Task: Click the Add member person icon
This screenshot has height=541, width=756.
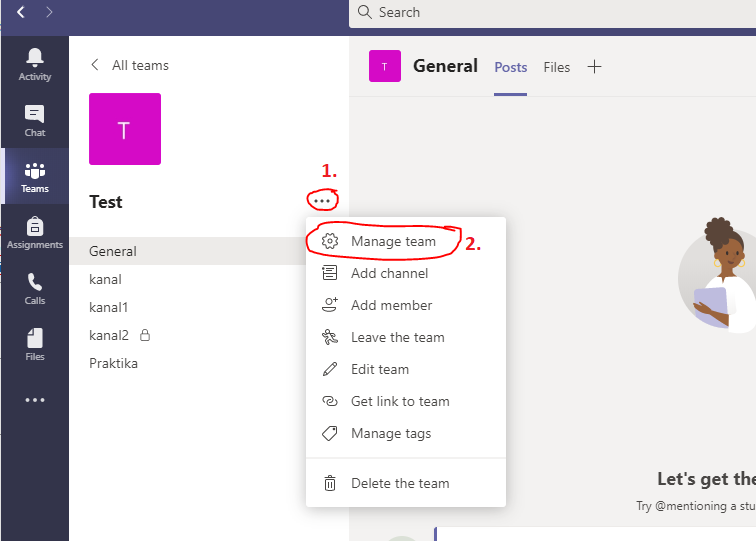Action: (x=330, y=305)
